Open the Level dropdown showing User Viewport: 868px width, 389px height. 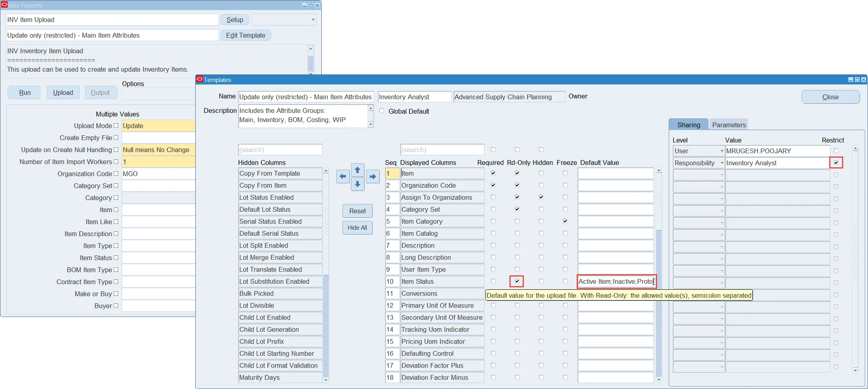coord(699,151)
